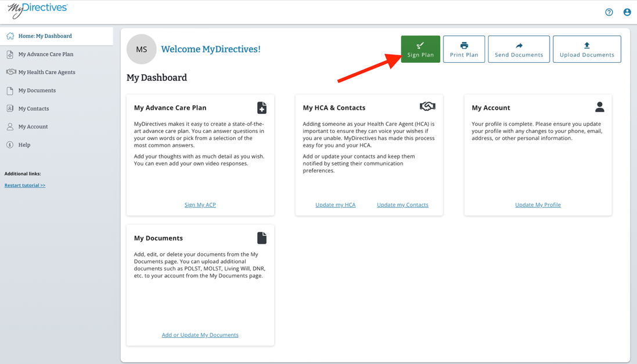The height and width of the screenshot is (364, 637).
Task: Click the MyDirectives logo
Action: point(37,10)
